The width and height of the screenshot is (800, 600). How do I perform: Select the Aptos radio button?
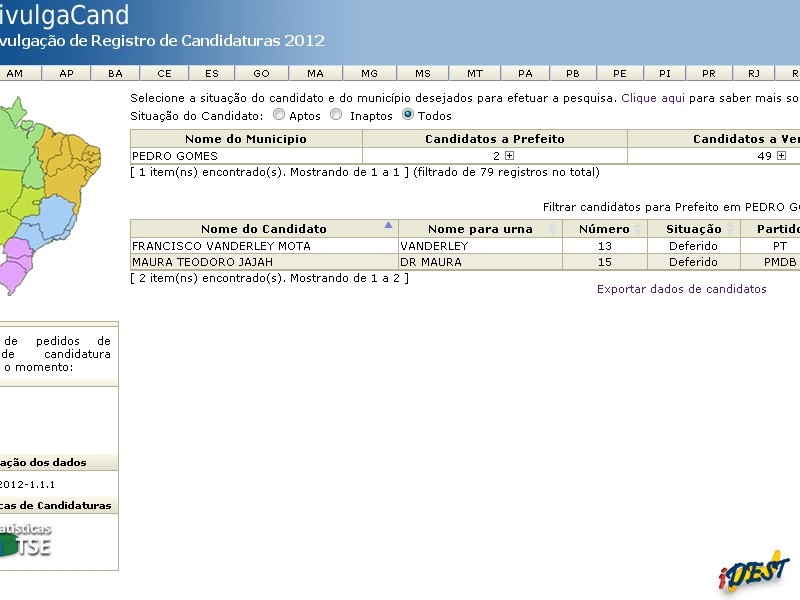279,115
